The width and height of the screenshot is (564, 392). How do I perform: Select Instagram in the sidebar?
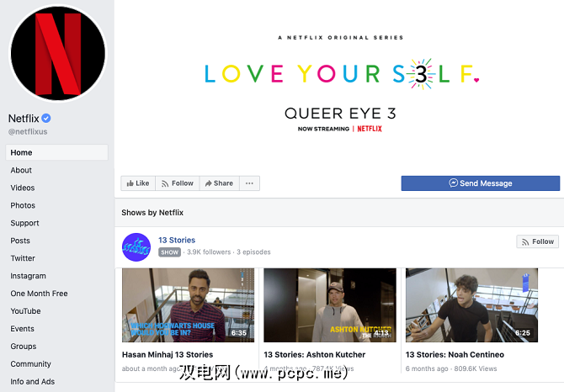pyautogui.click(x=28, y=276)
